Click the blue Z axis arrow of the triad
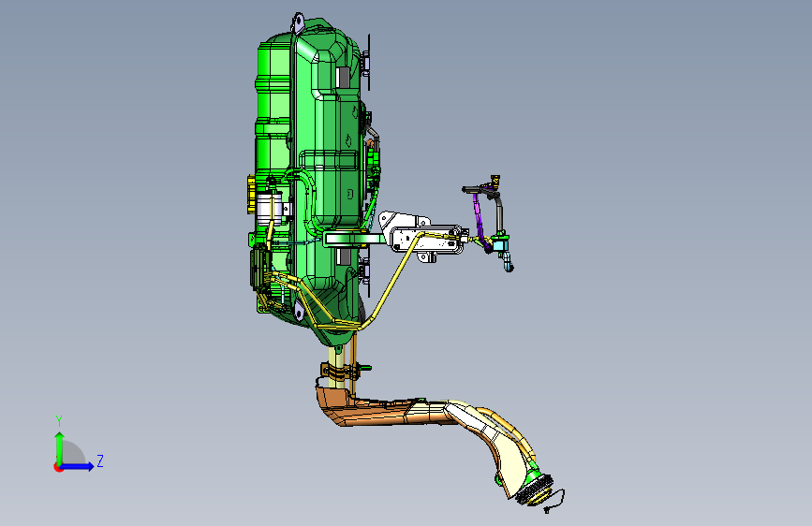 point(78,466)
